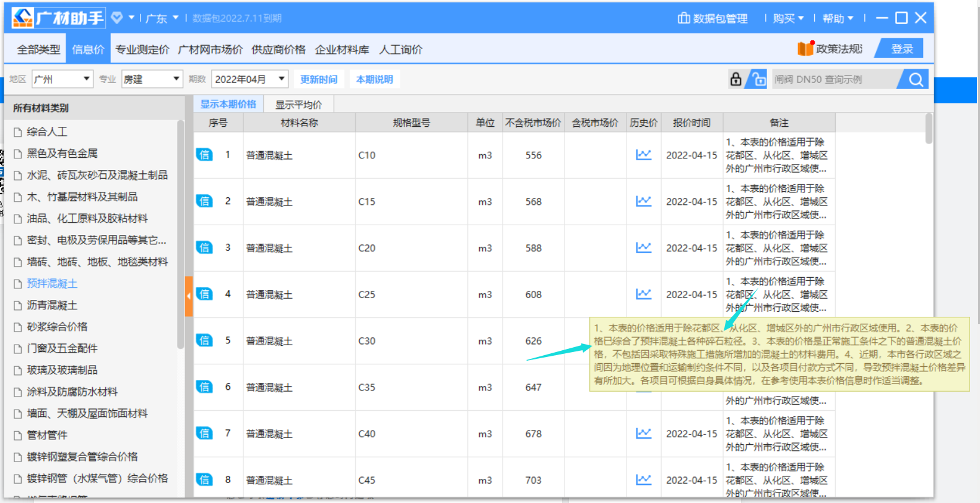The image size is (980, 503).
Task: Open dropdown arrow next to shield icon
Action: click(x=131, y=18)
